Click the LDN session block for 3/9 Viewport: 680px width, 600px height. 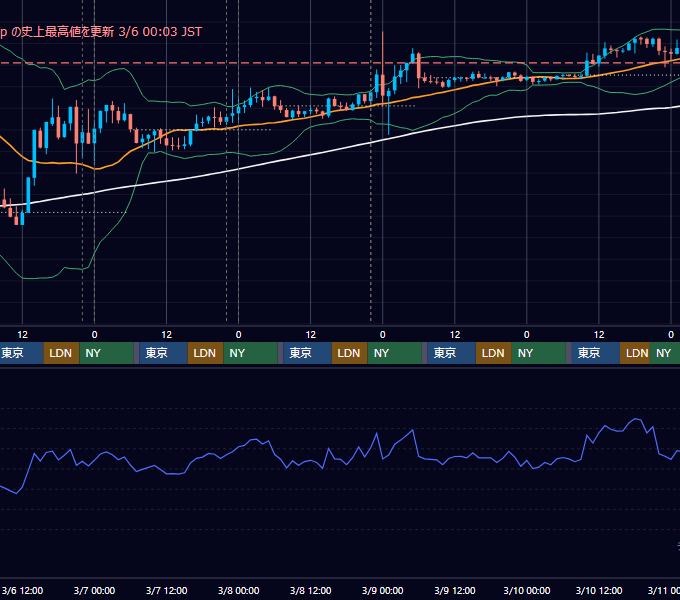click(493, 353)
